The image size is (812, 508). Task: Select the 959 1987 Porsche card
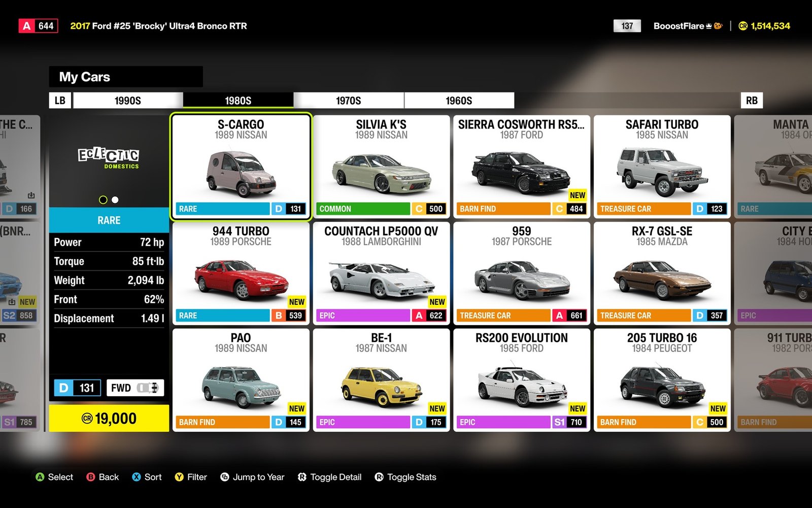[522, 273]
